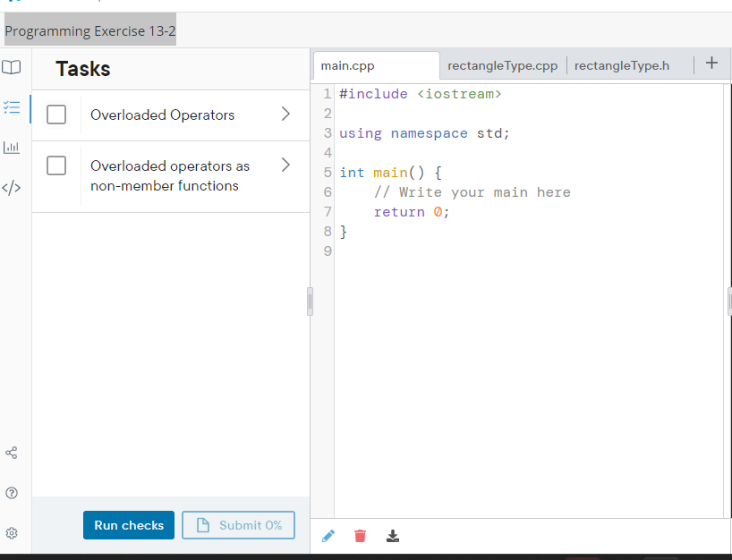Click the download file icon

coord(393,536)
